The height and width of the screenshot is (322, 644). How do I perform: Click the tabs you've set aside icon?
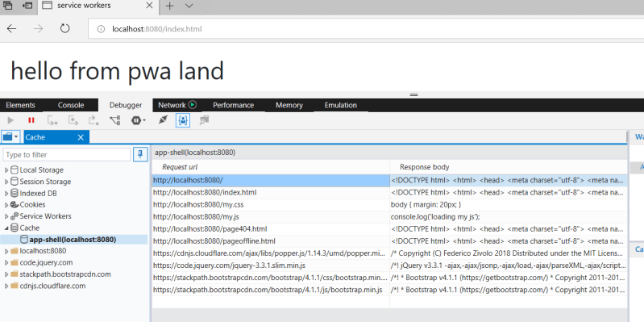[x=8, y=6]
